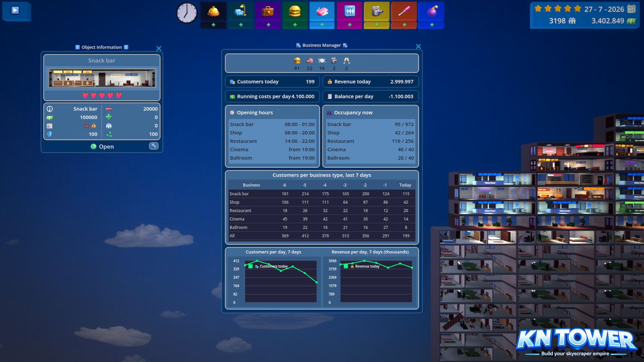Open the screwdriver maintenance category

pyautogui.click(x=404, y=12)
